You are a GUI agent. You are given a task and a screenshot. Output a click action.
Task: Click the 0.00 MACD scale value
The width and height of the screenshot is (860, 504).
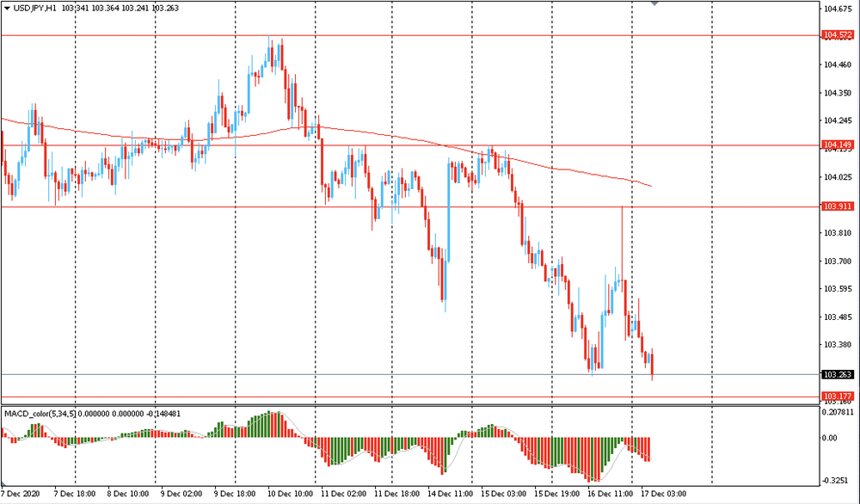(829, 438)
